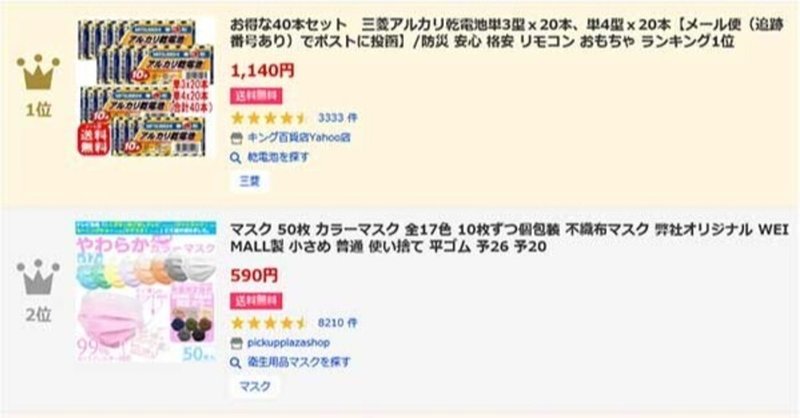
Task: Click the gold crown icon for rank 1
Action: click(38, 72)
